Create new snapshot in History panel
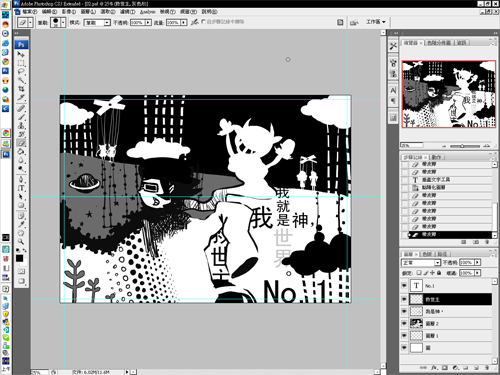This screenshot has height=375, width=500. pos(476,242)
